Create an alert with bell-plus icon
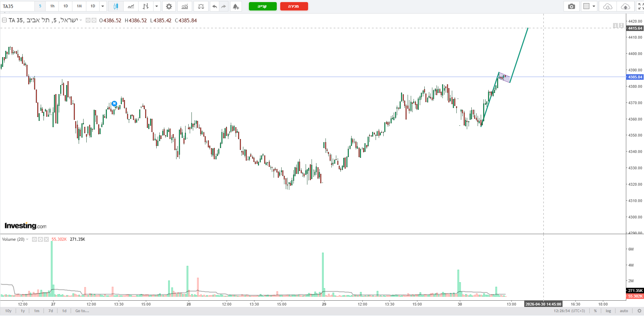Viewport: 644px width, 316px height. 236,6
